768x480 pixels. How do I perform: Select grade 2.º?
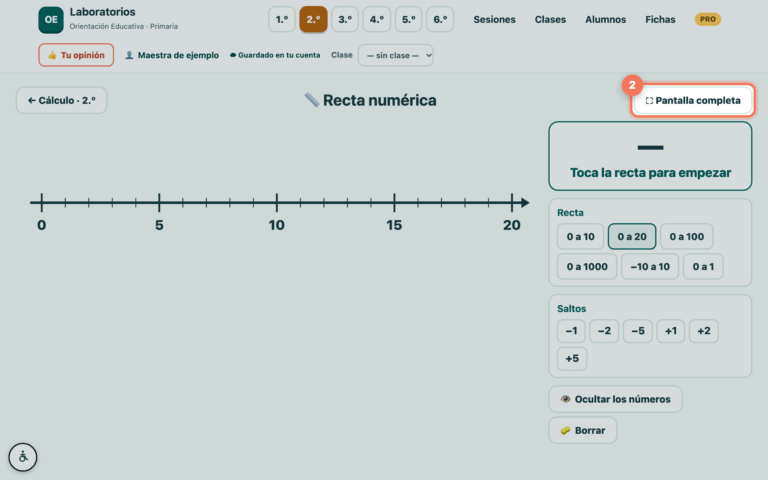tap(313, 20)
